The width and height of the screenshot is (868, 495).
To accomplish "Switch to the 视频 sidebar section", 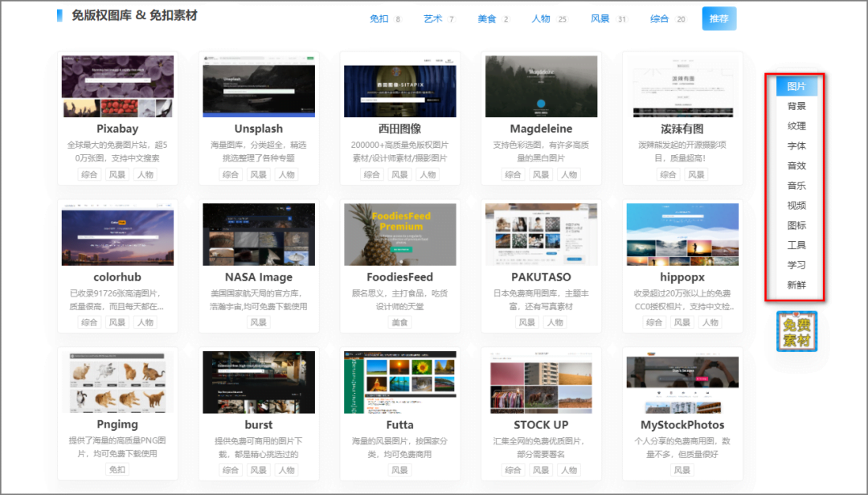I will pyautogui.click(x=796, y=205).
